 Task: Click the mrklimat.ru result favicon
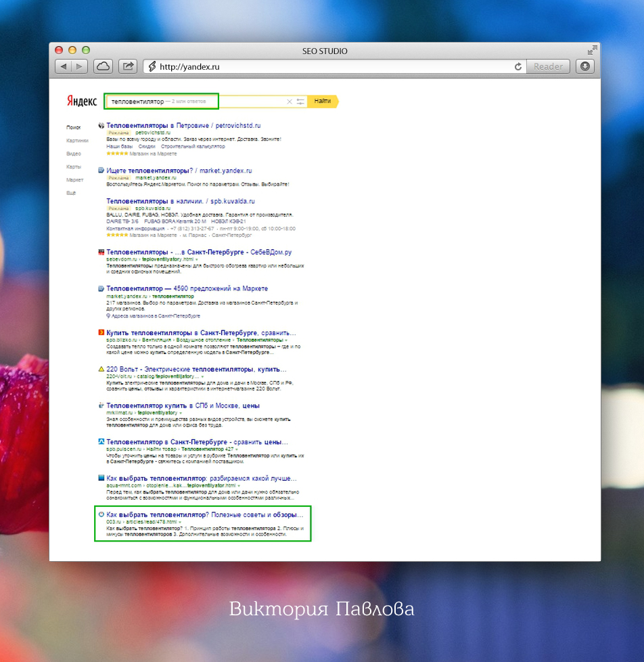pos(101,405)
